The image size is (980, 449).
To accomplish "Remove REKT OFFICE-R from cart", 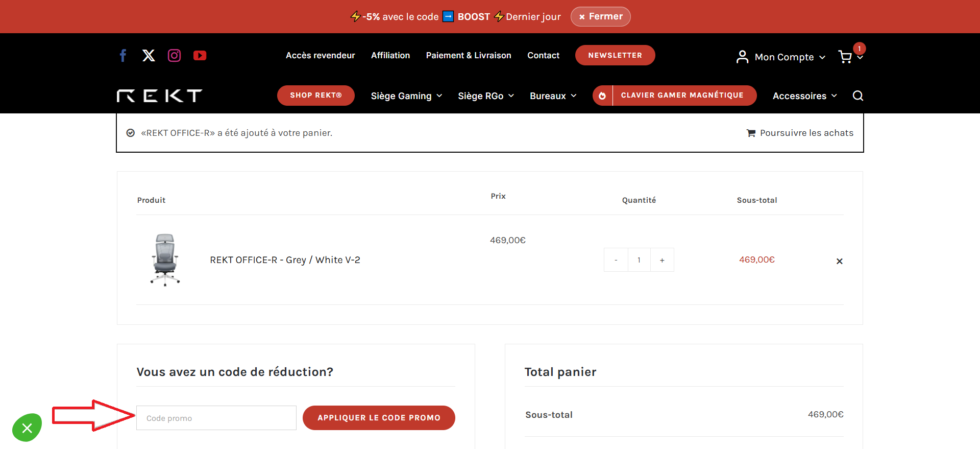I will [x=840, y=261].
